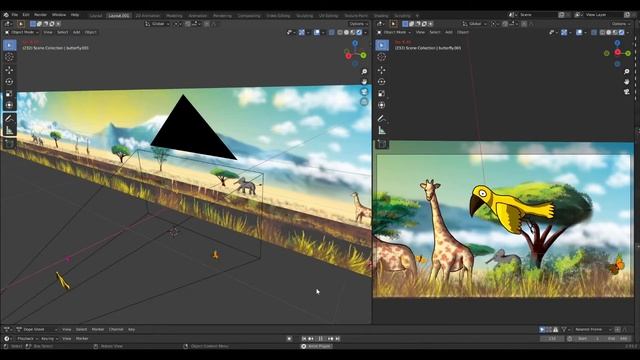Open the Blender logo menu

coord(6,15)
